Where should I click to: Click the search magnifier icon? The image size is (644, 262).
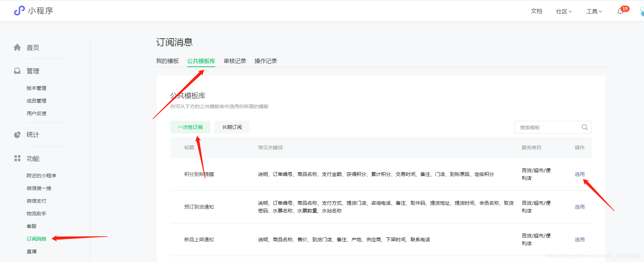[585, 127]
